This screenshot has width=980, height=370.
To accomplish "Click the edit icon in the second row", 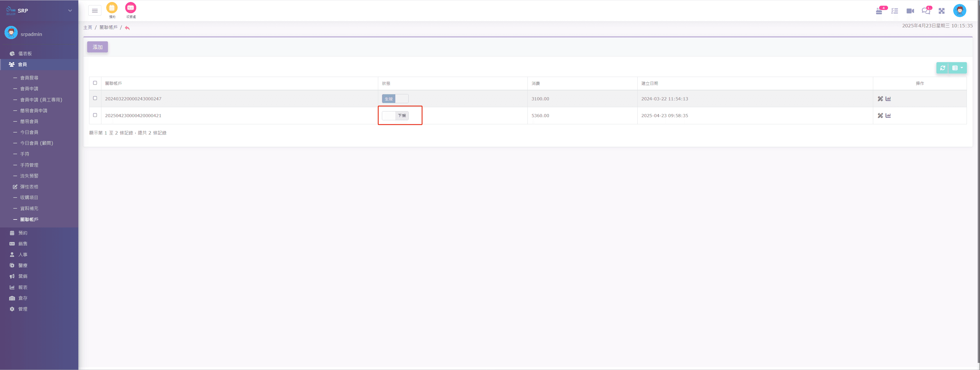I will [880, 115].
